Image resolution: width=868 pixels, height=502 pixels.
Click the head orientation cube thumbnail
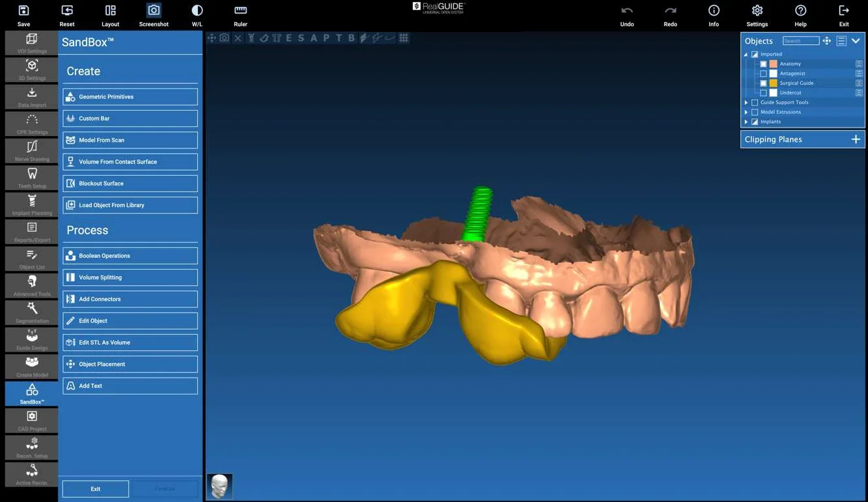219,486
